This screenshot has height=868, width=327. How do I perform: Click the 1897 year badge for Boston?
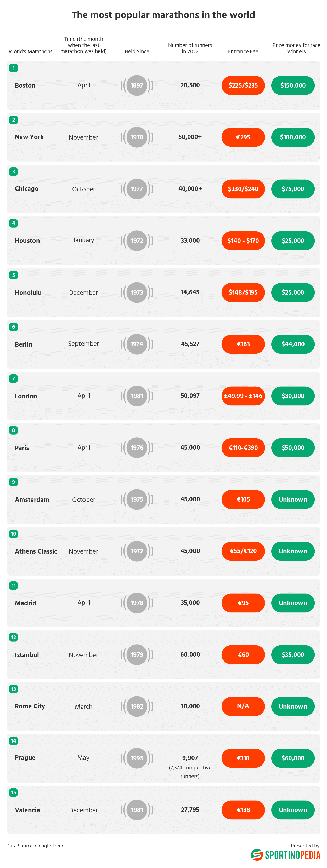click(137, 85)
